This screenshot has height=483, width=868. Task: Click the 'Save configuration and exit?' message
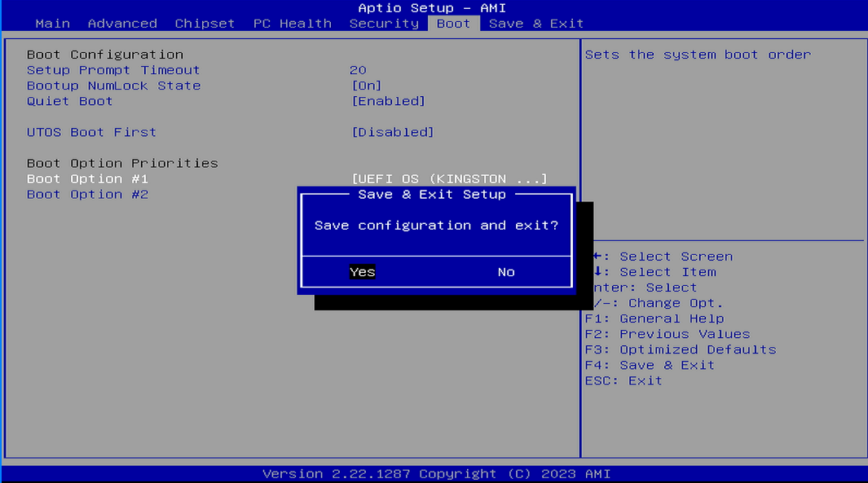[436, 226]
